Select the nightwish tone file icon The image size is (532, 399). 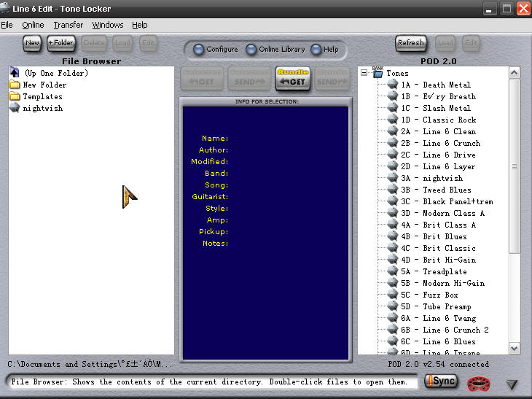(x=15, y=108)
